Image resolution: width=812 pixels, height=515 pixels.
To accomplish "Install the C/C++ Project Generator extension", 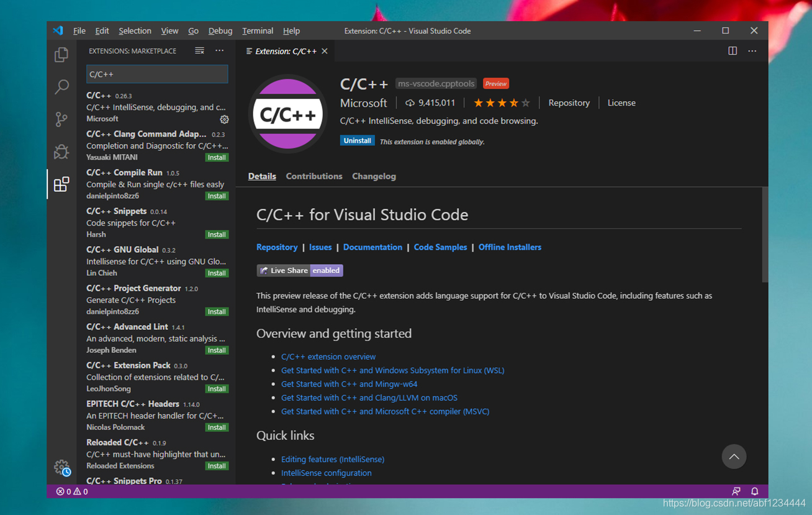I will click(217, 312).
